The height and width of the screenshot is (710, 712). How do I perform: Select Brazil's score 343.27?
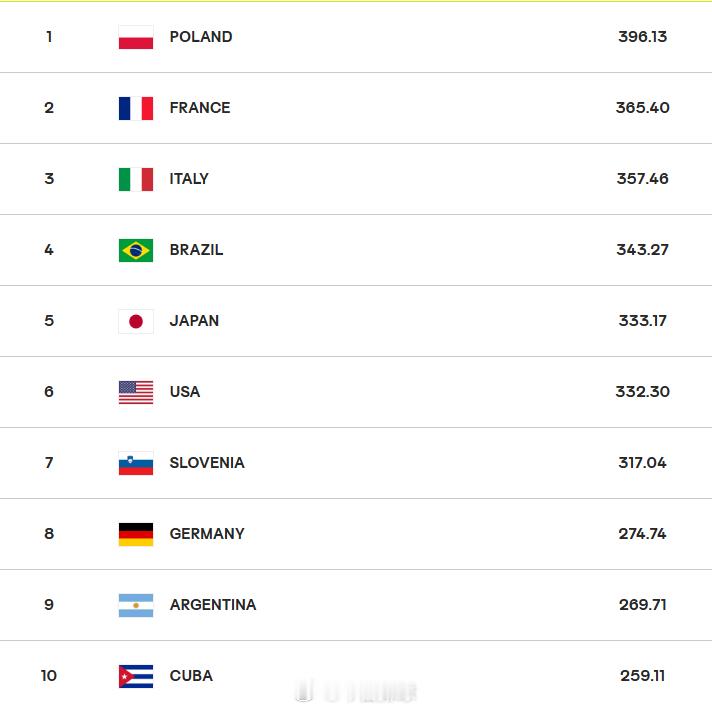coord(642,250)
